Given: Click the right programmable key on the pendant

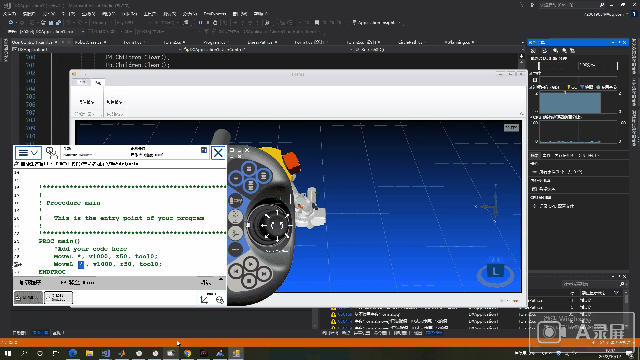Looking at the screenshot, I should (x=264, y=176).
